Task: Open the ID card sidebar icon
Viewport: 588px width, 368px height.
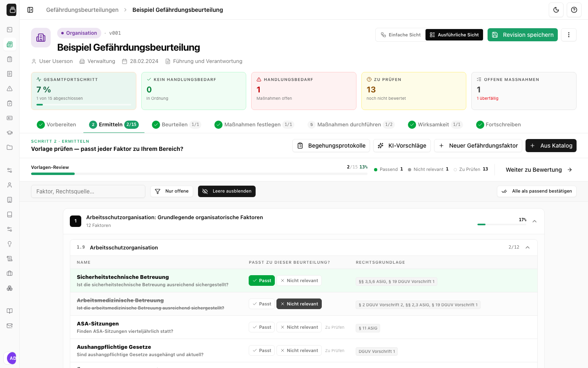Action: 10,118
